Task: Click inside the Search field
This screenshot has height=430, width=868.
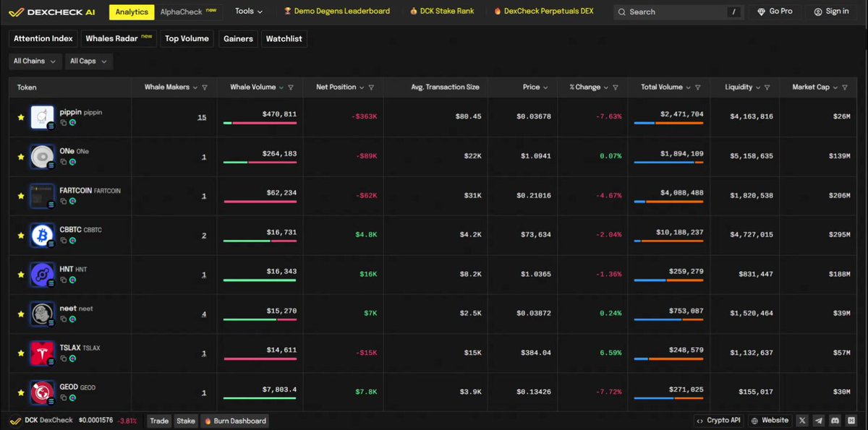Action: coord(679,12)
